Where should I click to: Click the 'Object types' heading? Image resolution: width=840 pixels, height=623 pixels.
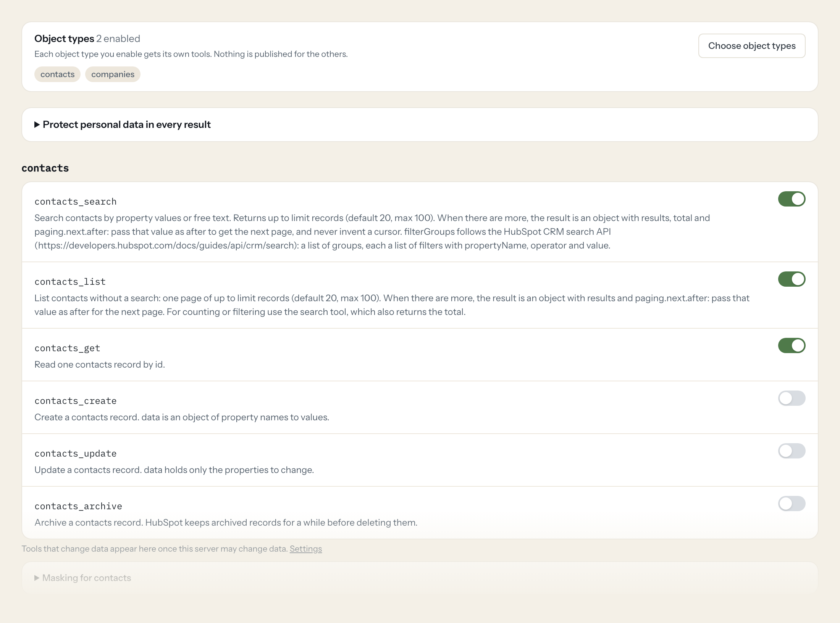[64, 39]
